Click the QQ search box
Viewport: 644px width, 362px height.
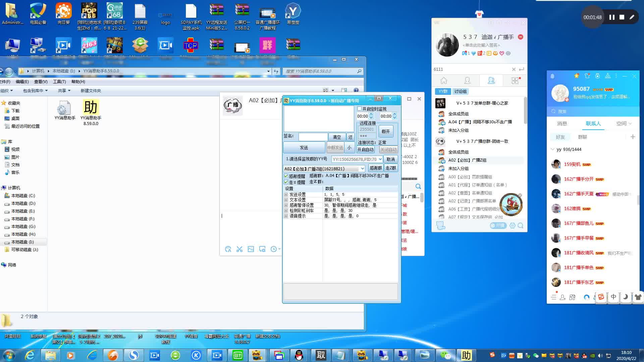click(593, 111)
